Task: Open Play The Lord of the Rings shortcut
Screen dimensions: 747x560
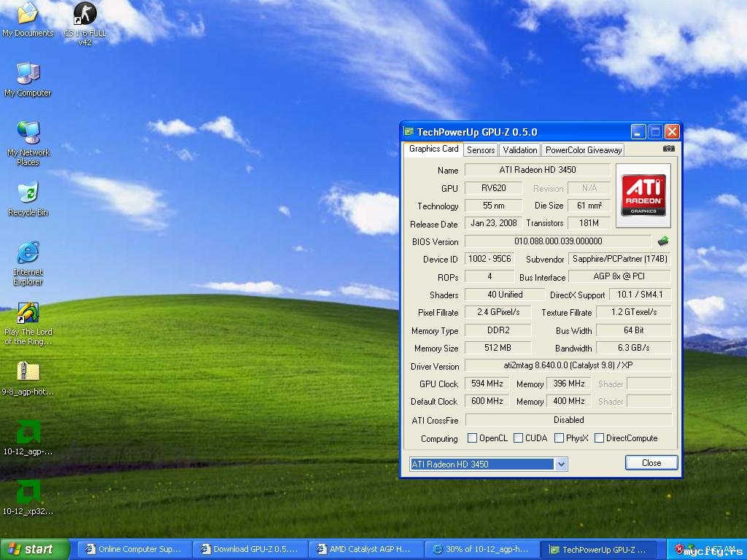Action: (x=28, y=314)
